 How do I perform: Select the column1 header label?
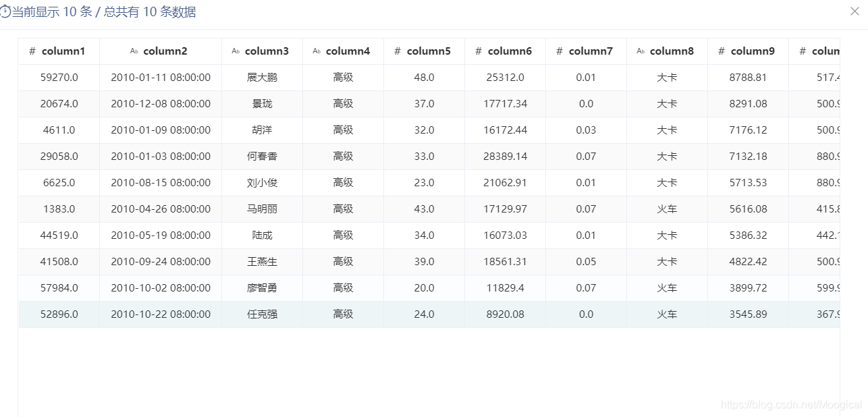(63, 51)
